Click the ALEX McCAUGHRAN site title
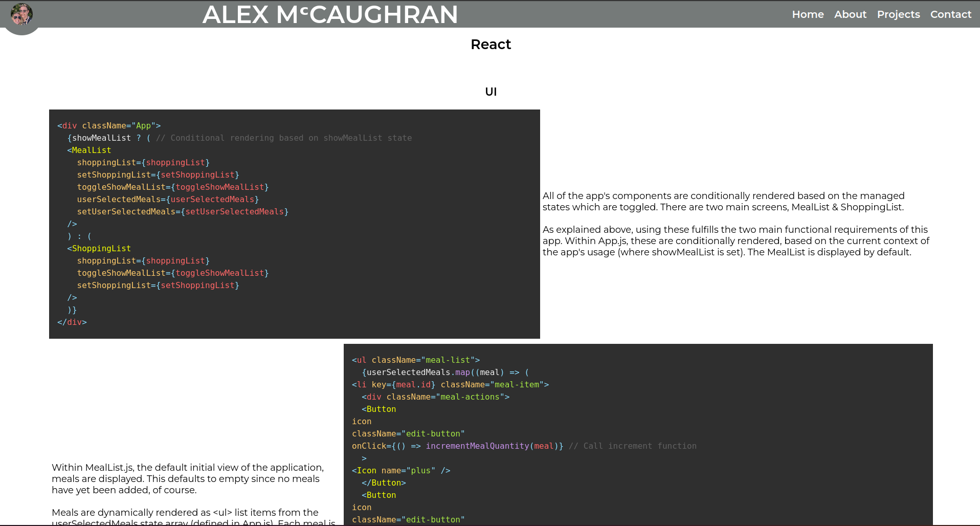980x526 pixels. click(330, 14)
